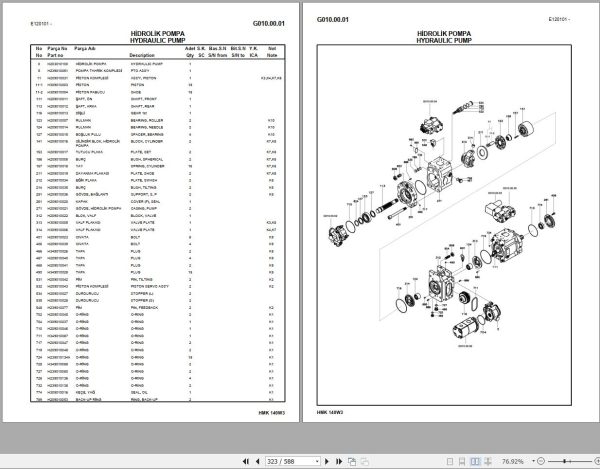Viewport: 600px width, 469px height.
Task: Click the Parça No column header
Action: coord(57,49)
